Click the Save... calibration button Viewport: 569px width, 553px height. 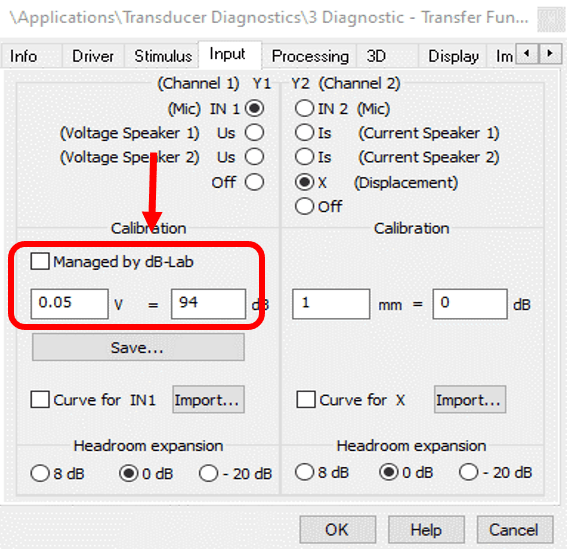coord(138,348)
